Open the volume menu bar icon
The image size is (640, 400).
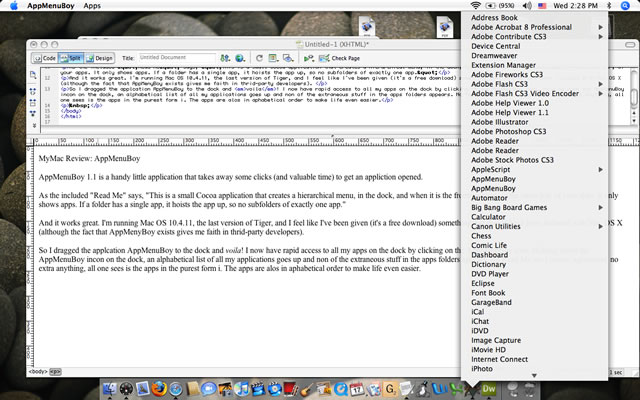tap(527, 6)
